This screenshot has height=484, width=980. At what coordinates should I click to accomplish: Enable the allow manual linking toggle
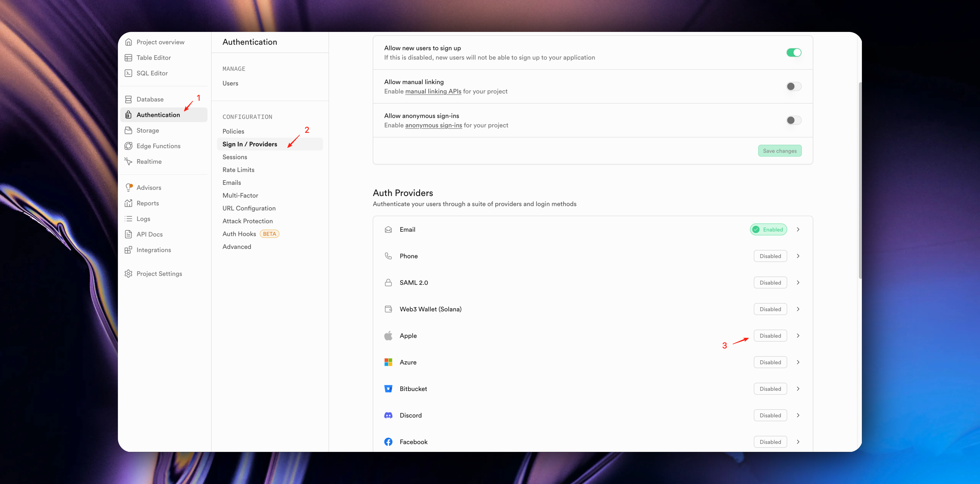794,86
